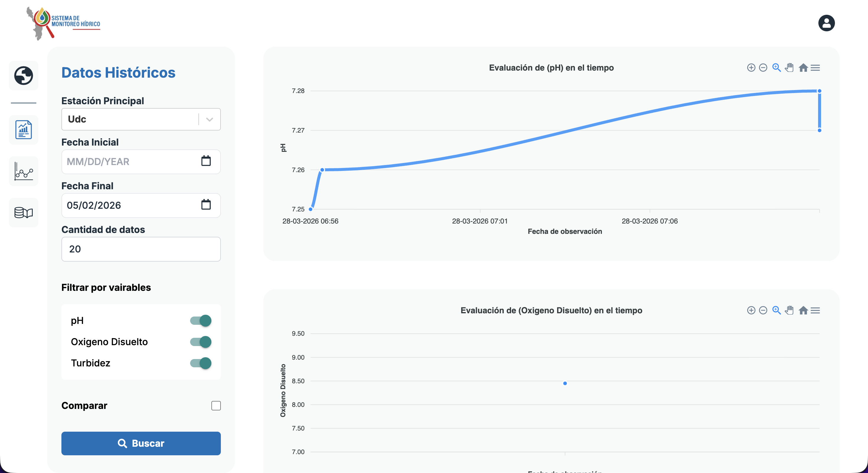The width and height of the screenshot is (868, 473).
Task: Check the Comparar checkbox
Action: 216,406
